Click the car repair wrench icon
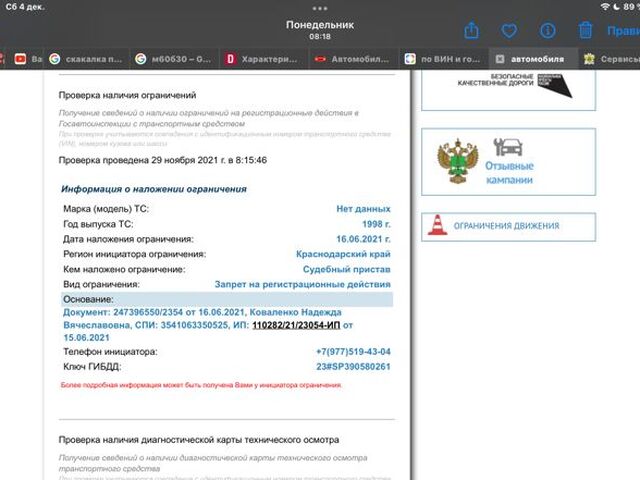This screenshot has width=640, height=480. (x=508, y=147)
